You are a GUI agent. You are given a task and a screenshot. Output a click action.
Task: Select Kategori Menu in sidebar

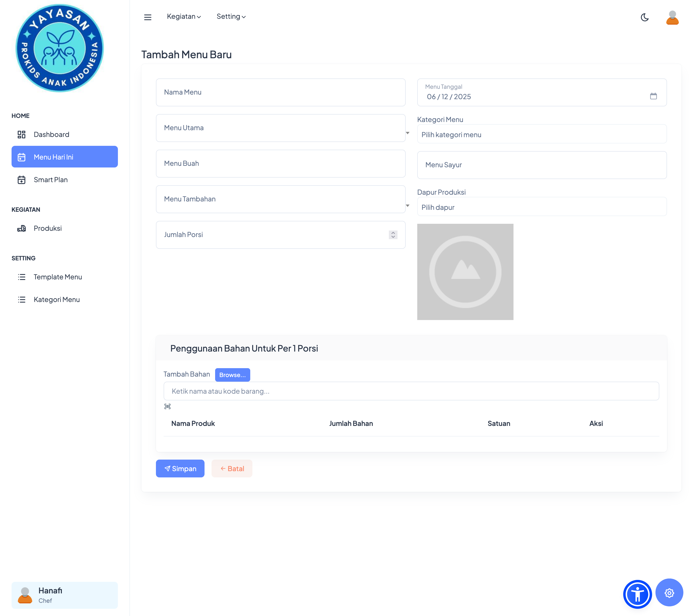(57, 299)
